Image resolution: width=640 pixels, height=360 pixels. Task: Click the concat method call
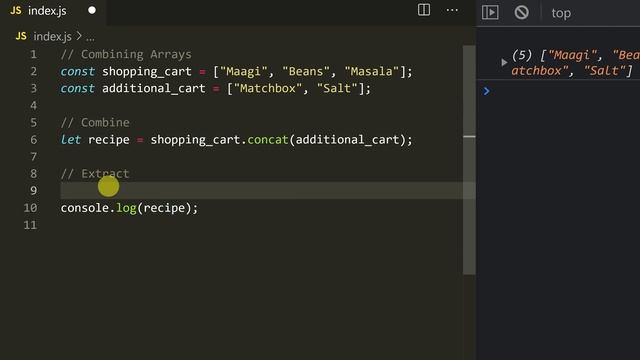pyautogui.click(x=268, y=140)
